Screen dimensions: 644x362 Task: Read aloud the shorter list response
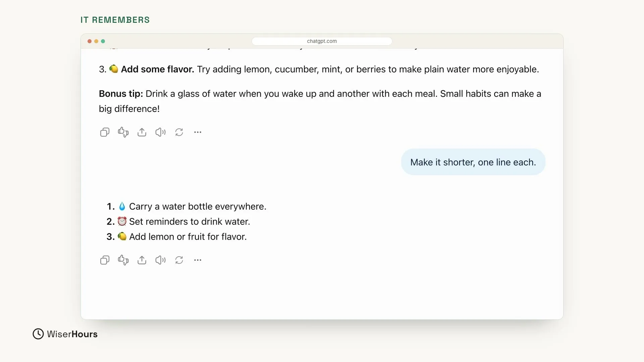(x=160, y=260)
